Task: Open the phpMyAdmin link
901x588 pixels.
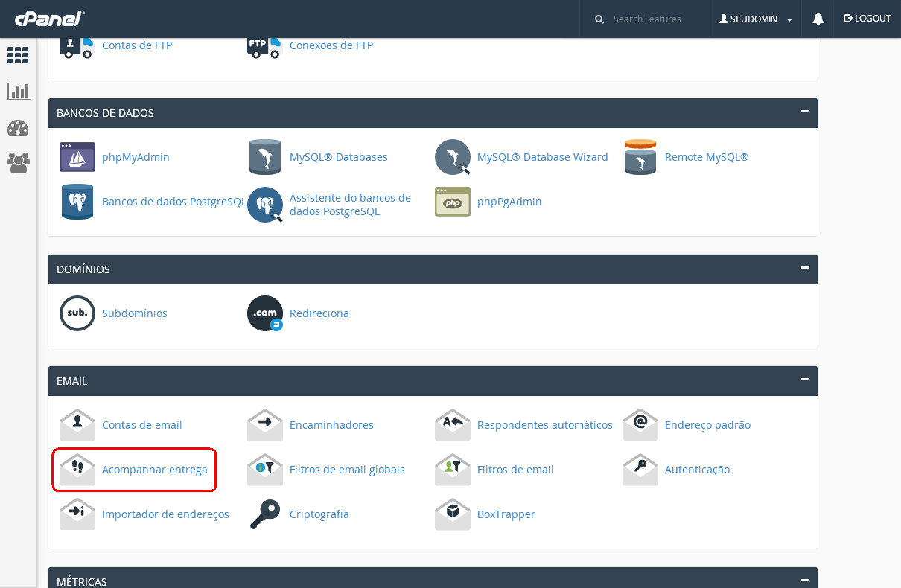Action: click(x=136, y=157)
